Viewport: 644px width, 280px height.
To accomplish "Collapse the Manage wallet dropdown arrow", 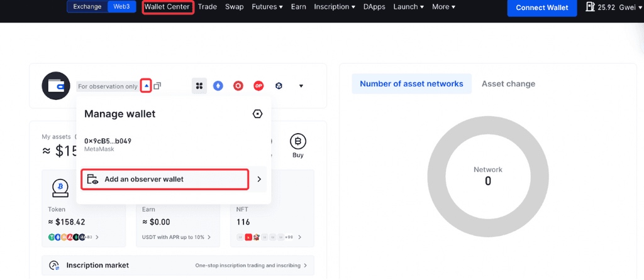I will point(146,86).
